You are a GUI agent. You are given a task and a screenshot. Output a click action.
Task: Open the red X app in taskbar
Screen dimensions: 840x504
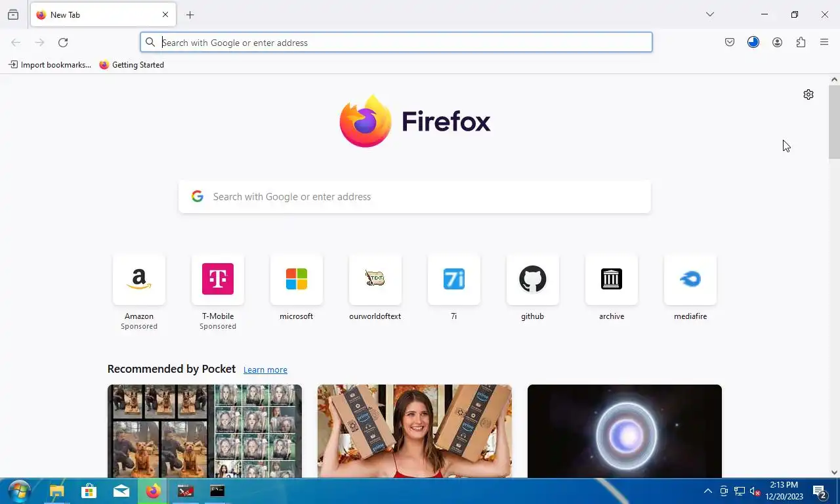point(186,491)
